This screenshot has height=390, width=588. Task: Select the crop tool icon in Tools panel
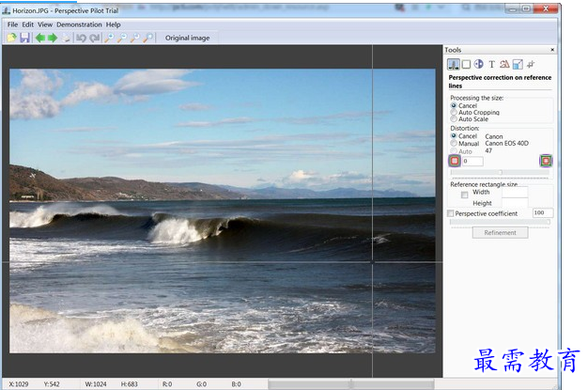coord(531,64)
